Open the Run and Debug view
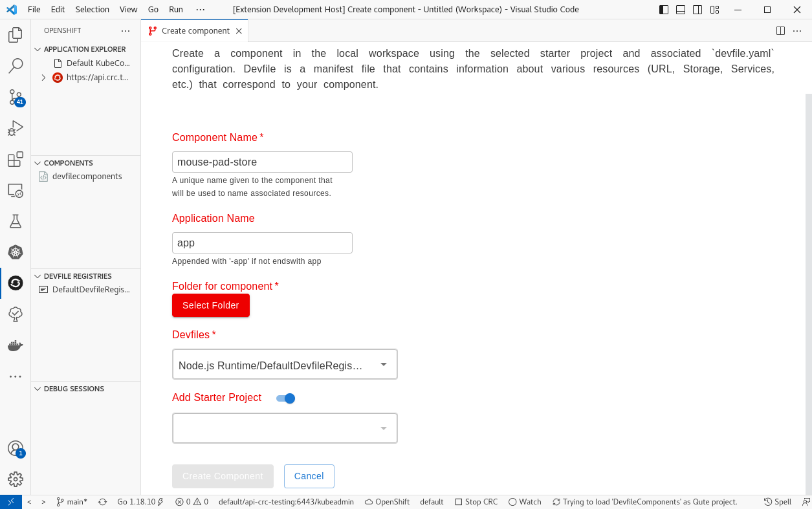Screen dimensions: 812x509 click(x=16, y=128)
